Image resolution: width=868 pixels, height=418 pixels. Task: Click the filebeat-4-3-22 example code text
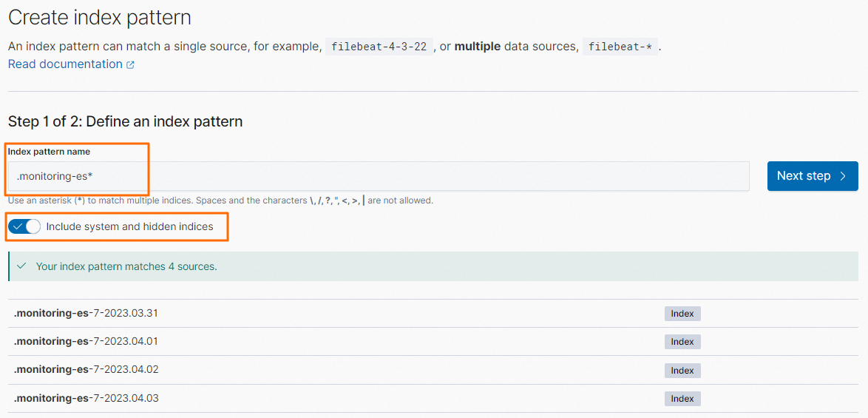click(379, 47)
